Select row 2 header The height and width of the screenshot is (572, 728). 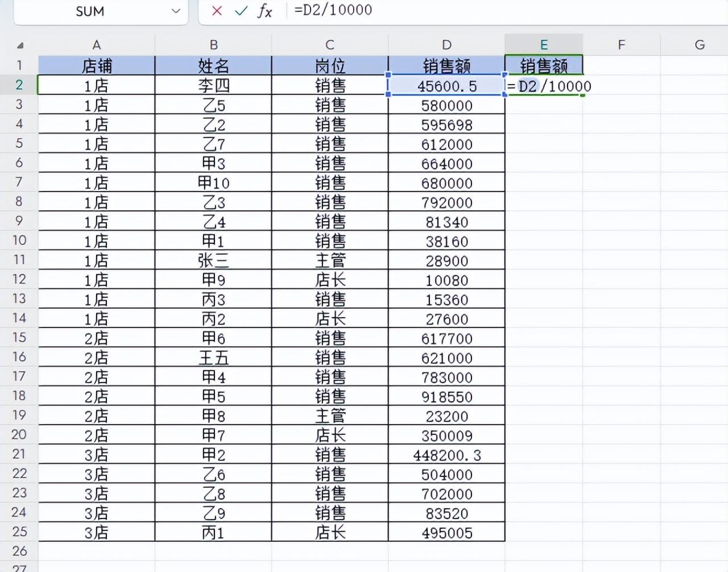click(19, 85)
